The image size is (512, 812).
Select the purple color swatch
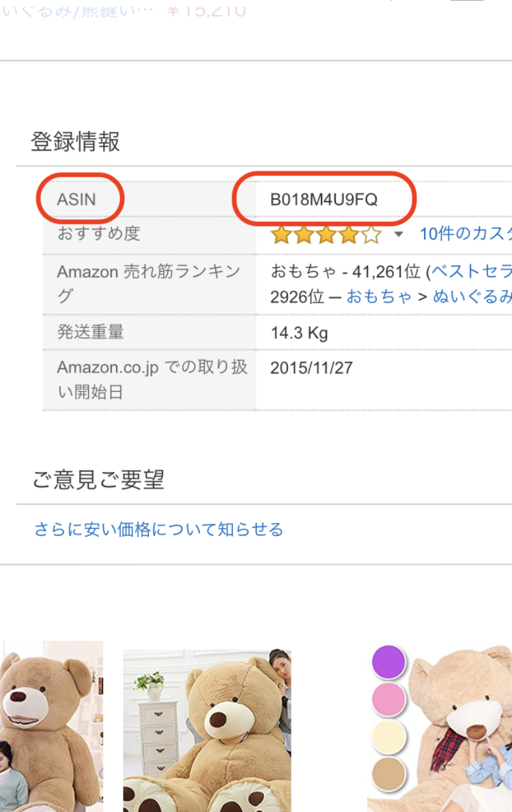tap(389, 662)
